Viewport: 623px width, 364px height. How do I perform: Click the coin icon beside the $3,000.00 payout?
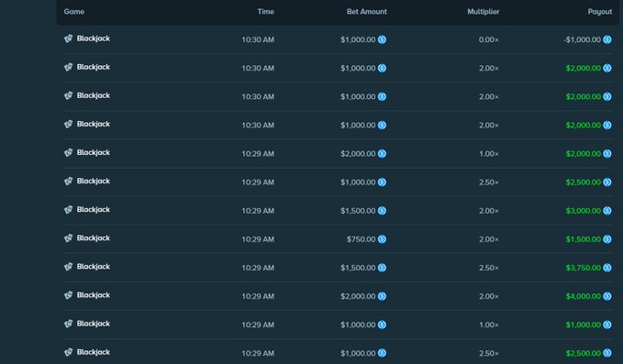[607, 211]
